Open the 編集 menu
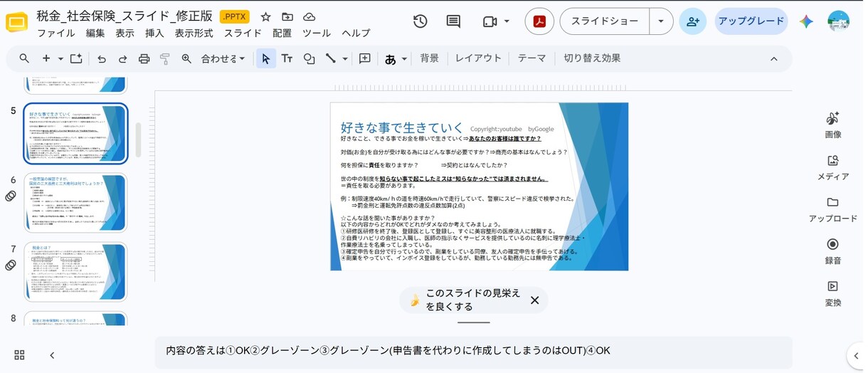 [95, 33]
